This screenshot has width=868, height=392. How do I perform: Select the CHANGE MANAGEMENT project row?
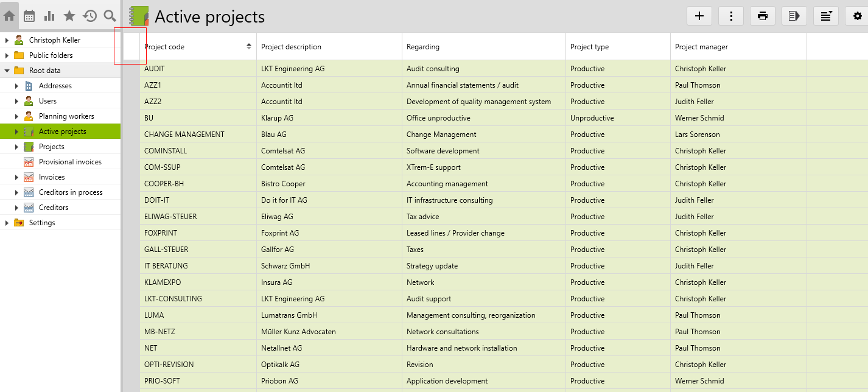[x=184, y=135]
